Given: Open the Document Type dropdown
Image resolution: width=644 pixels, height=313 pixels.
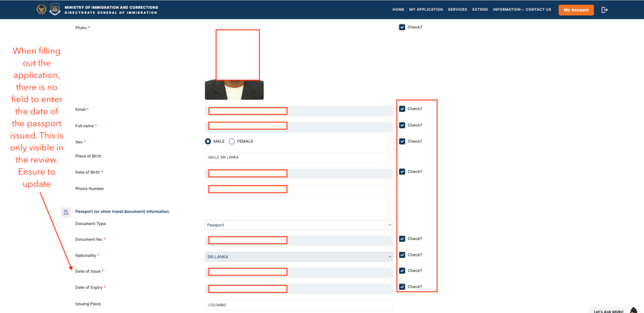Looking at the screenshot, I should pos(299,225).
